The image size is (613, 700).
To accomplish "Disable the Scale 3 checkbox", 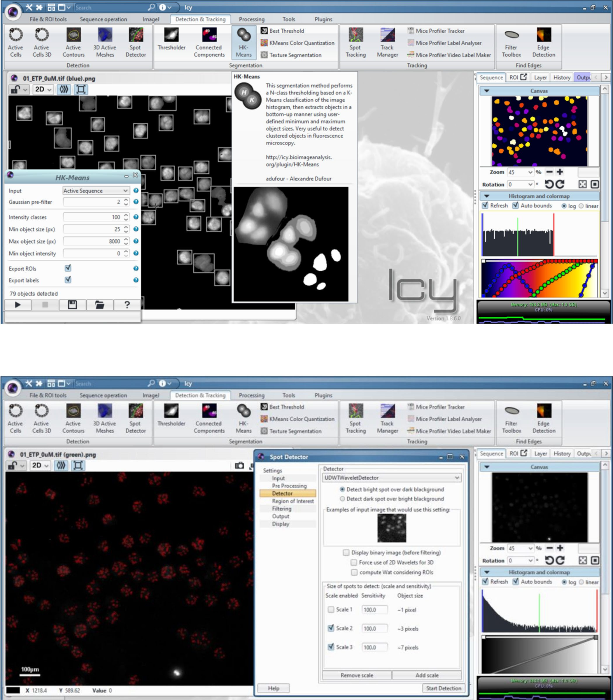I will tap(331, 647).
